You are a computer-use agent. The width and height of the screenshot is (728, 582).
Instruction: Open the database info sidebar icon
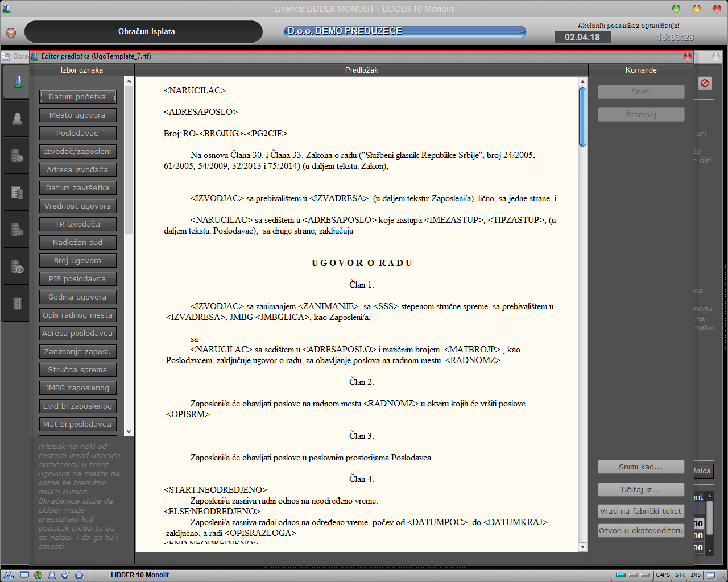point(17,266)
